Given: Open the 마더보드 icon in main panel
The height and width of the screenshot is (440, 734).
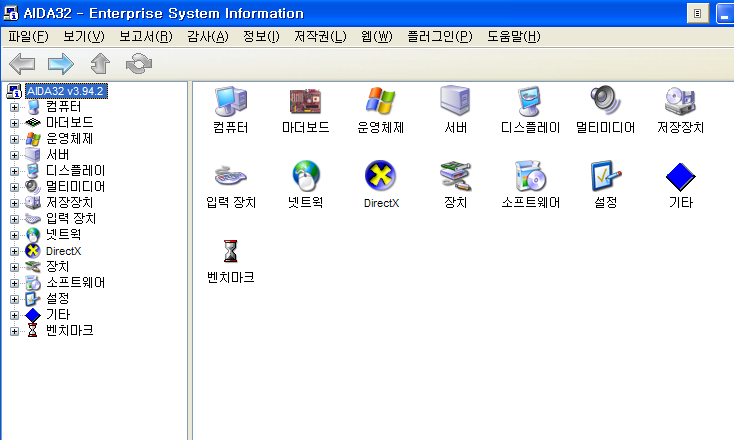Looking at the screenshot, I should click(305, 101).
